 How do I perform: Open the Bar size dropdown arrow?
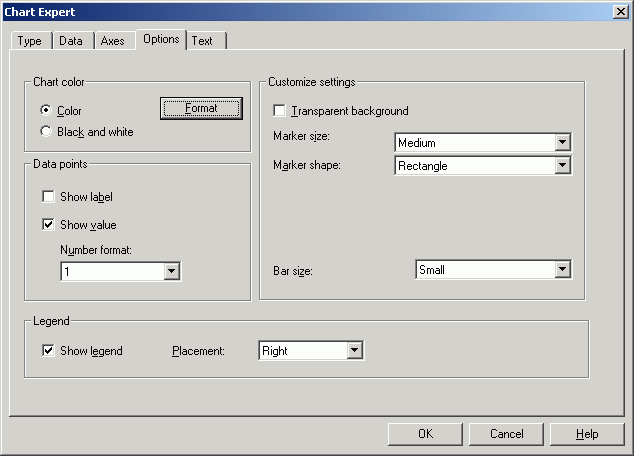click(x=562, y=269)
